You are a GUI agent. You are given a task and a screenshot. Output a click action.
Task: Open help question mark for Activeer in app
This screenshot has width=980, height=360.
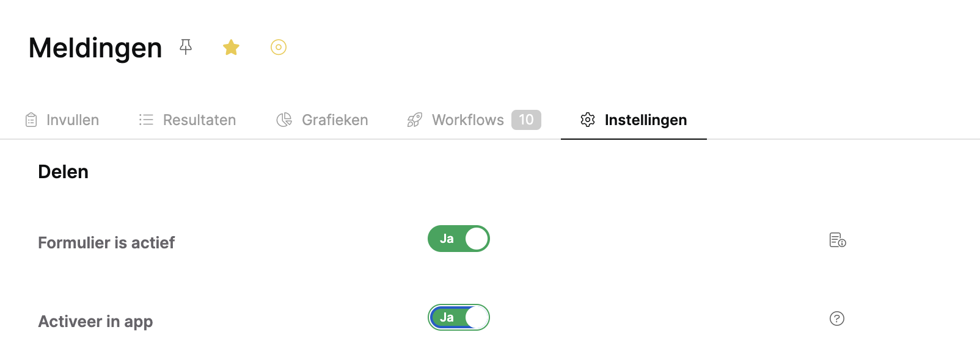point(837,319)
